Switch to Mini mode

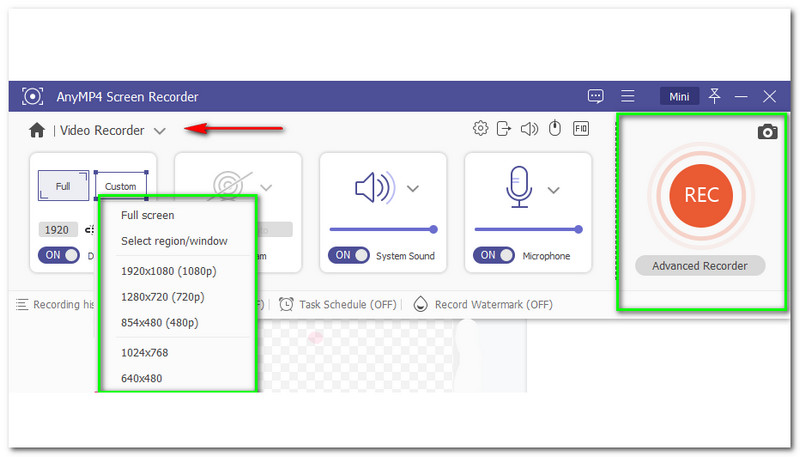tap(679, 96)
